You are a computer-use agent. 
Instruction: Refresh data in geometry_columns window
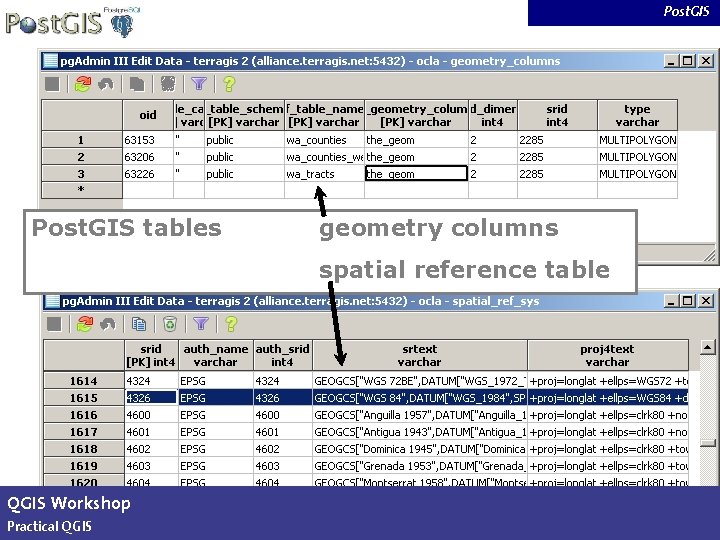click(x=83, y=84)
